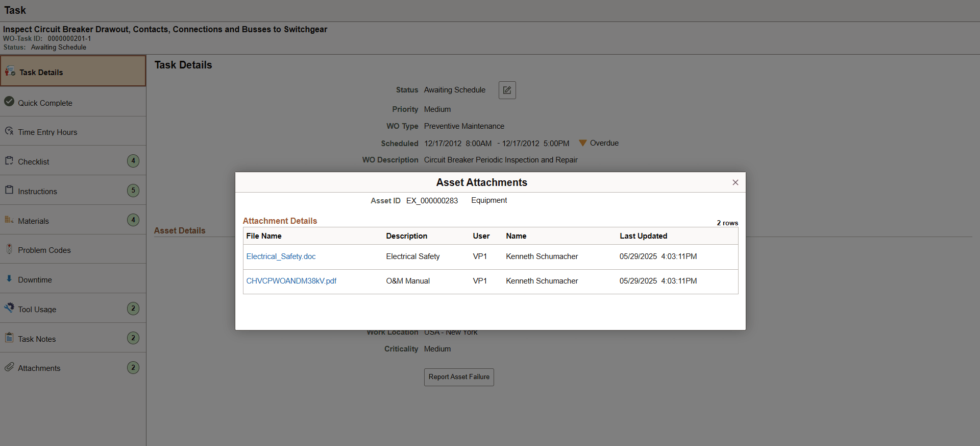The image size is (980, 446).
Task: Click the Attachments paperclip icon
Action: point(9,367)
